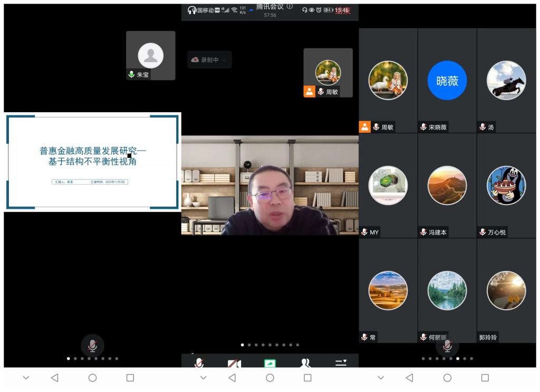Tap floating microphone button in right panel
This screenshot has height=392, width=540.
click(x=447, y=346)
